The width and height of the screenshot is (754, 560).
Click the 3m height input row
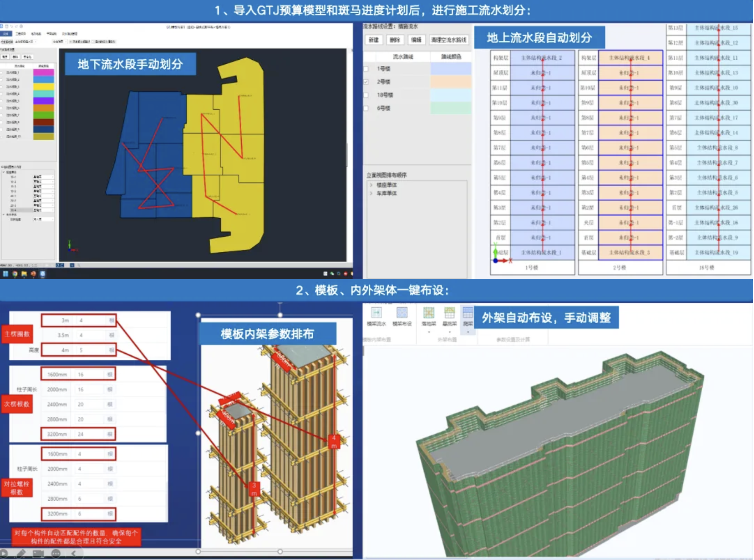[x=78, y=320]
